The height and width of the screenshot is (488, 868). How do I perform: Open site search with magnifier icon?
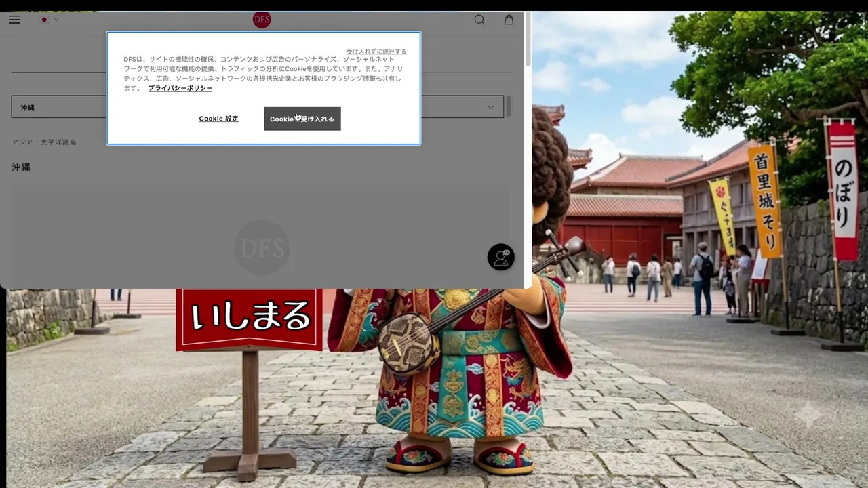[479, 20]
